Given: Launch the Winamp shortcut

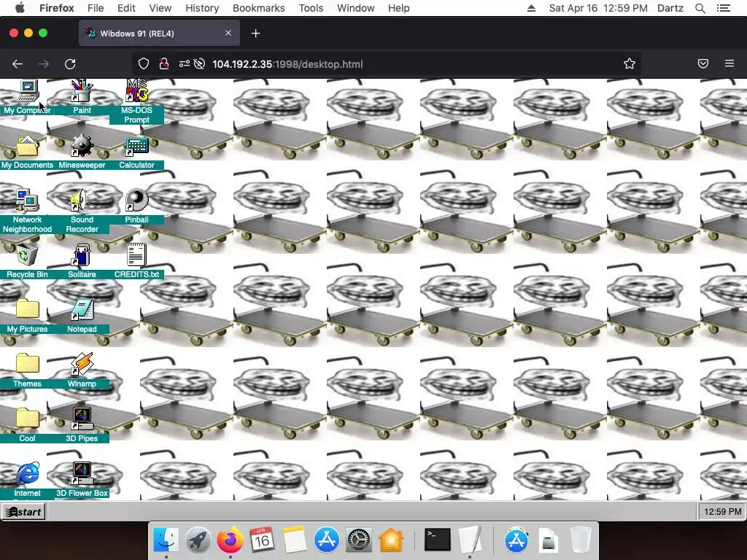Looking at the screenshot, I should (x=82, y=365).
